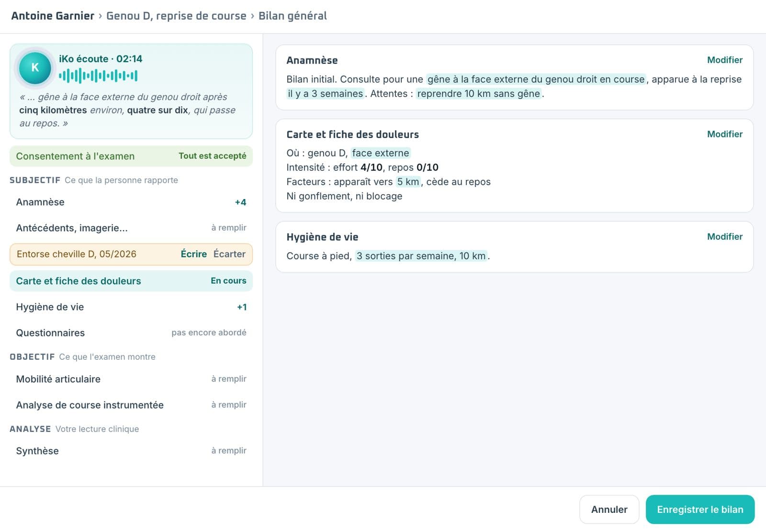
Task: Click 'pas encore abordé' status on Questionnaires
Action: pyautogui.click(x=209, y=332)
